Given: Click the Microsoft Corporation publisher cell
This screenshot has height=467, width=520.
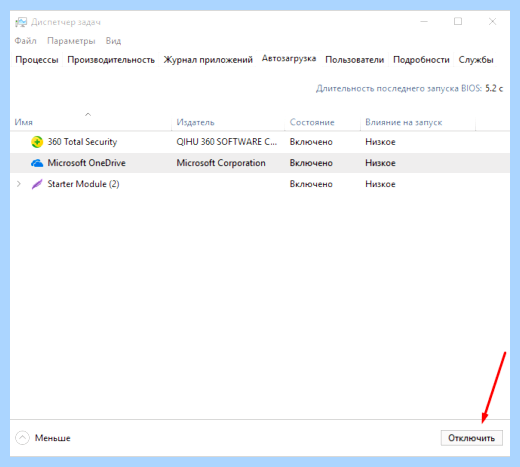Looking at the screenshot, I should pos(221,163).
